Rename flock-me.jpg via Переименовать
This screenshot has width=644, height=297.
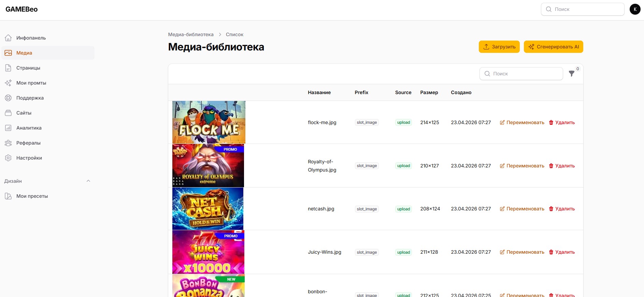(522, 122)
